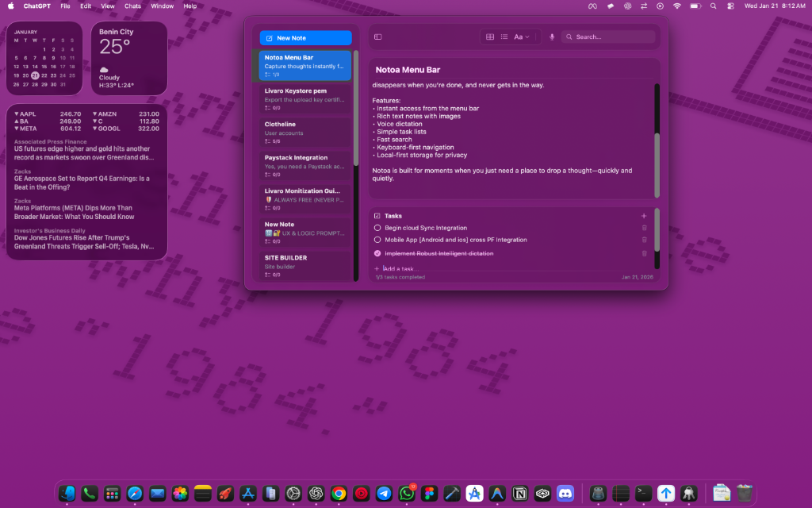Start voice dictation with the microphone icon
Viewport: 812px width, 508px height.
click(x=552, y=37)
